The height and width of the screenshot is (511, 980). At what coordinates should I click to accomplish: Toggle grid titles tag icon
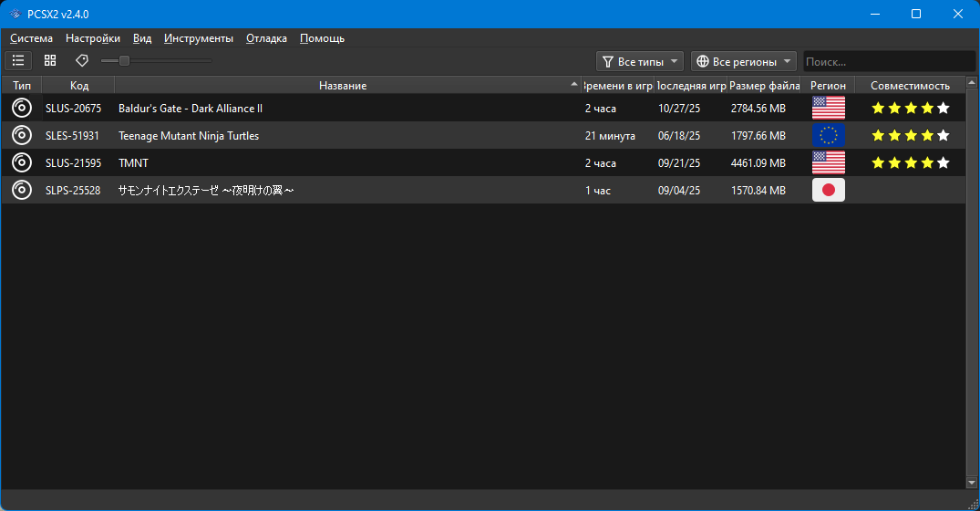(82, 60)
